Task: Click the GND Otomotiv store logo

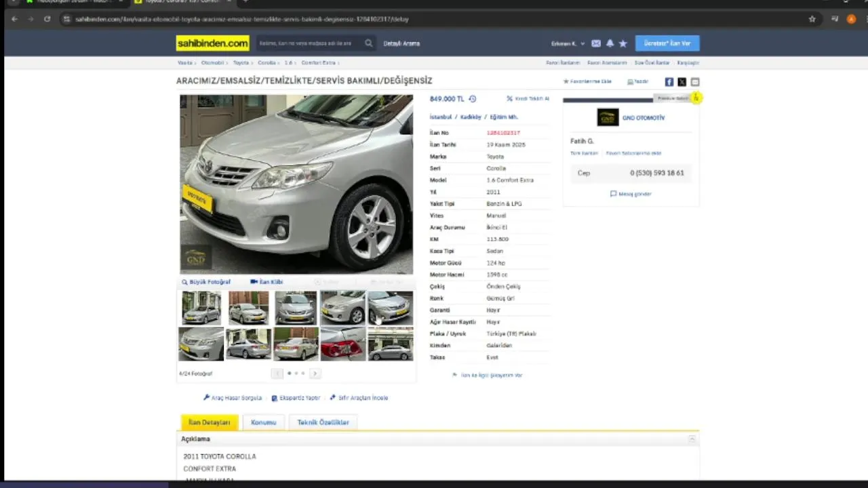Action: point(608,117)
